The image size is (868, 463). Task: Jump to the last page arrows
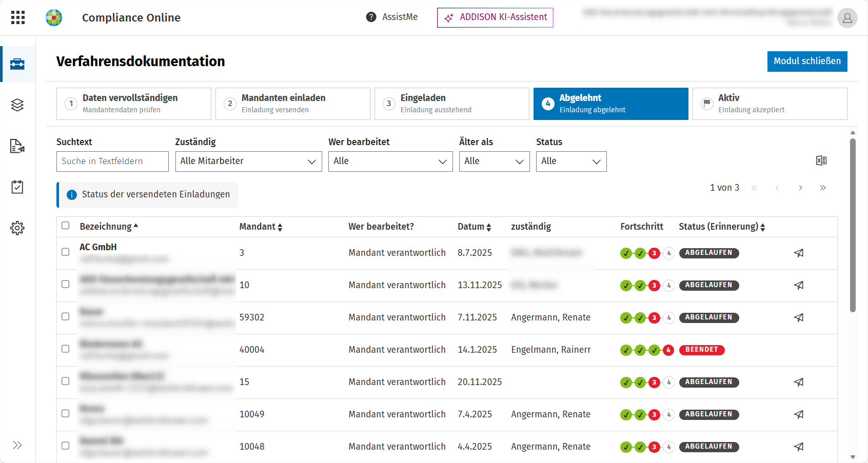coord(823,188)
